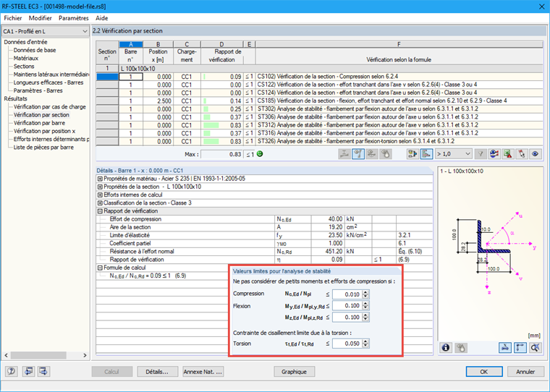Screen dimensions: 550x392
Task: Select Liste de pièces par barre
Action: click(43, 148)
